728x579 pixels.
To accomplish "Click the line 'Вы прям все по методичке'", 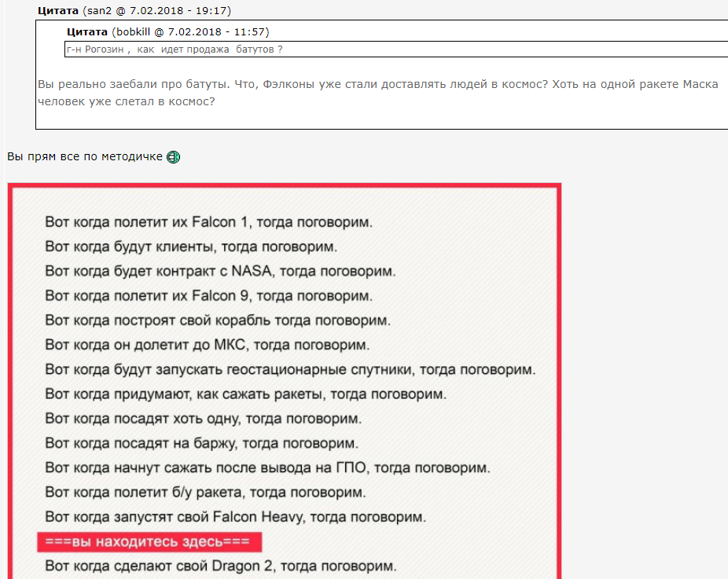I will (85, 157).
